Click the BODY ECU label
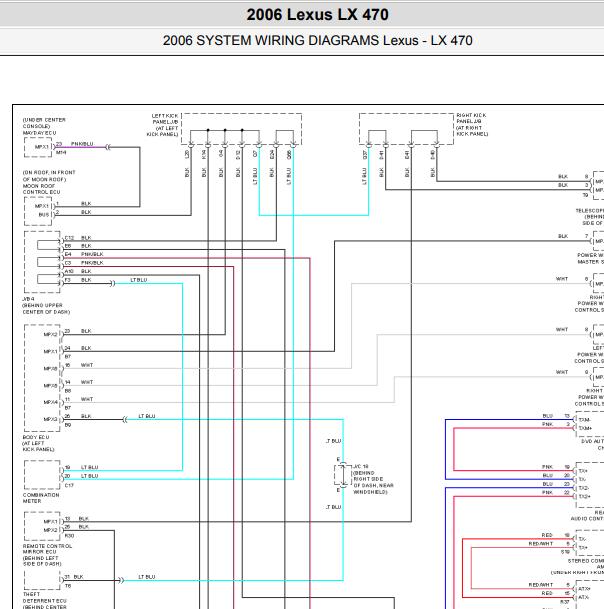604x609 pixels. pos(36,437)
